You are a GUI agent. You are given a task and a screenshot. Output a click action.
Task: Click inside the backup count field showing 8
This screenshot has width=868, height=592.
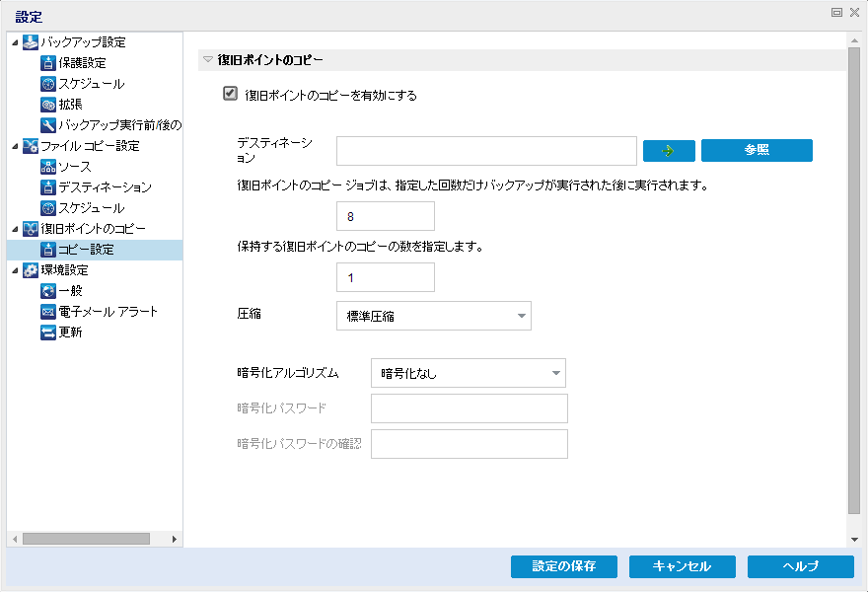pos(385,215)
